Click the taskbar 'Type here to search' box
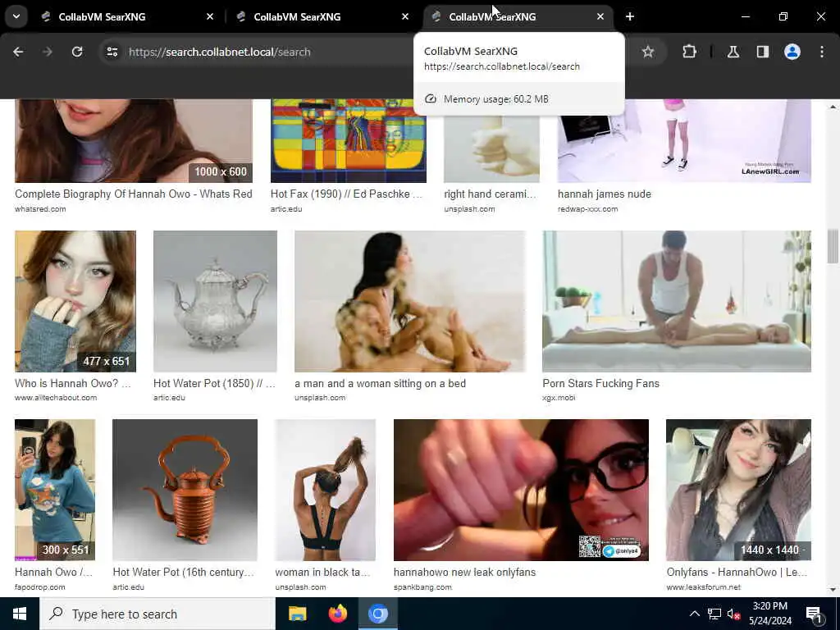 157,614
